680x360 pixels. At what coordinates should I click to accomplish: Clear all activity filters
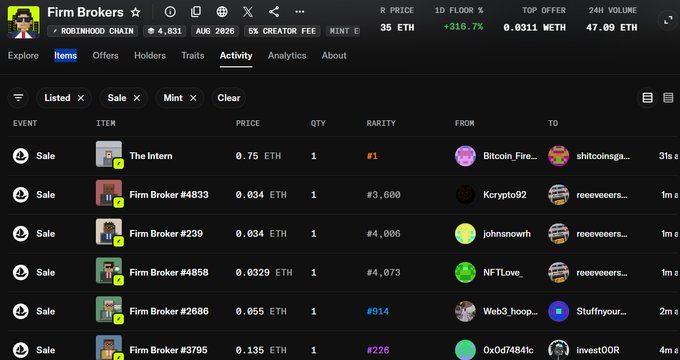[229, 98]
